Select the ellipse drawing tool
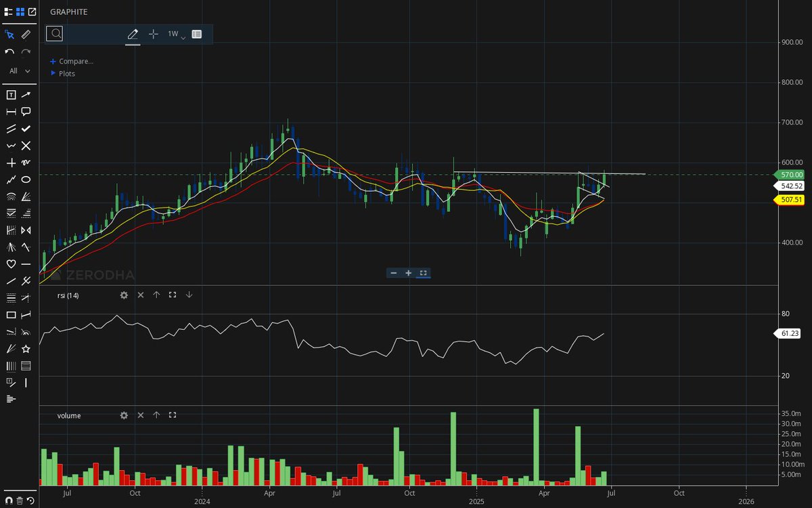812x508 pixels. (26, 179)
